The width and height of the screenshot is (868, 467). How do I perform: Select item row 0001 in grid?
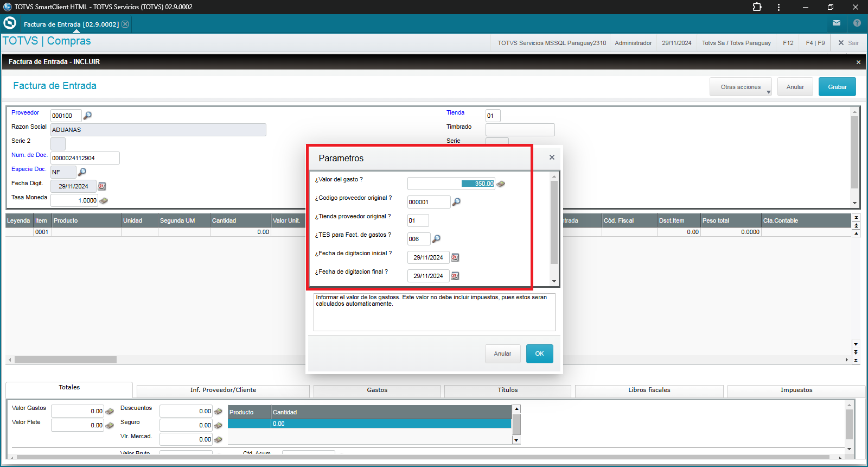point(429,232)
